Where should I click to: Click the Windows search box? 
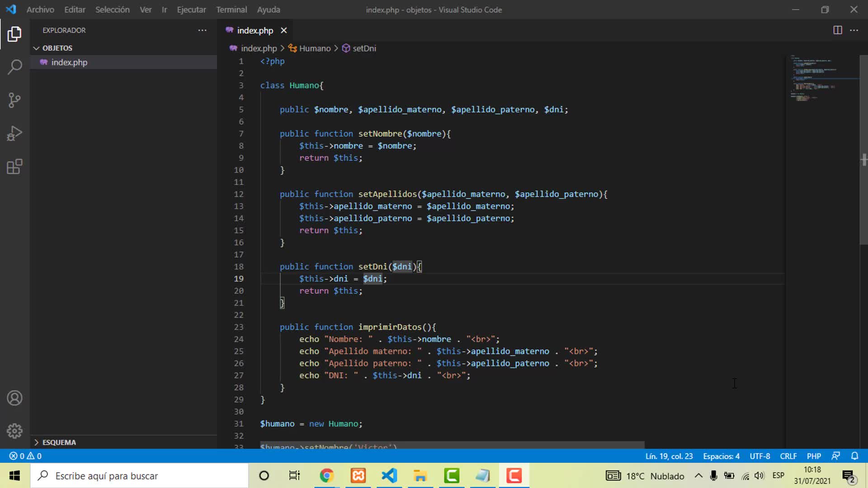coord(139,476)
